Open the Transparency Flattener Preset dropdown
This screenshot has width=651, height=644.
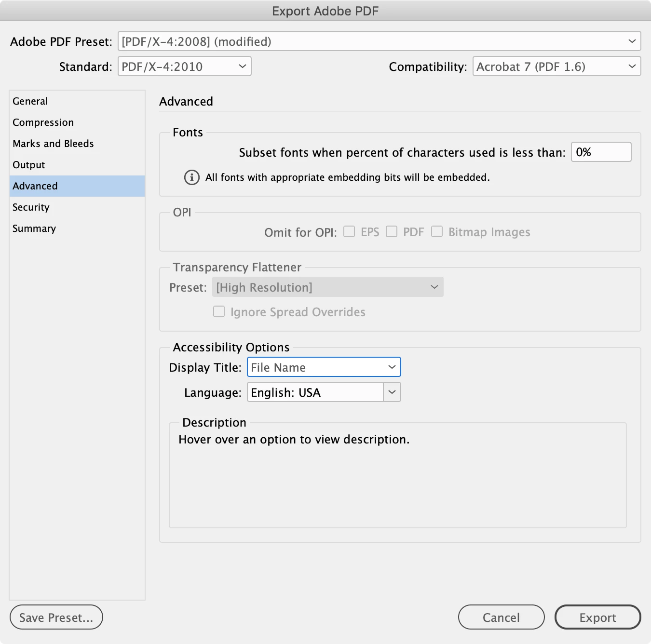coord(328,287)
